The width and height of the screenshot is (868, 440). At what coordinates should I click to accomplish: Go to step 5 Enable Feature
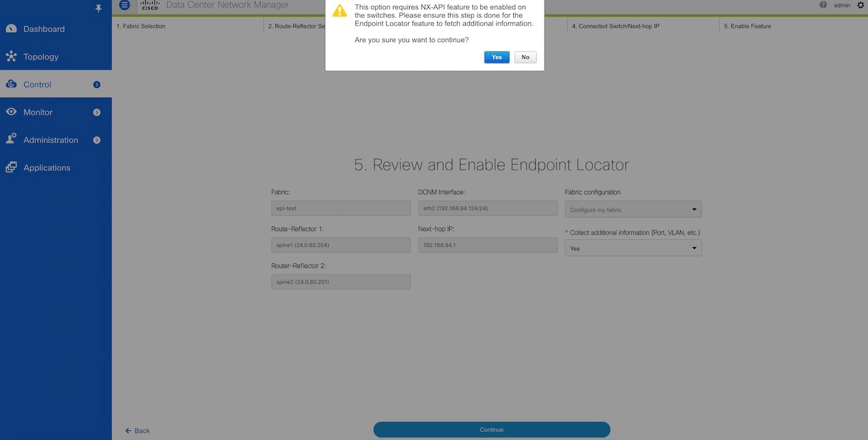747,26
